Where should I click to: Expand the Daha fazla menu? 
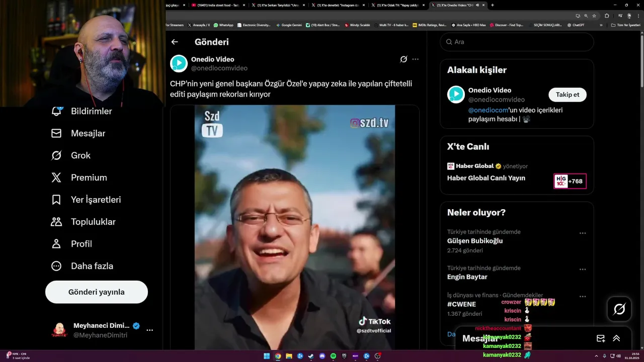coord(82,266)
